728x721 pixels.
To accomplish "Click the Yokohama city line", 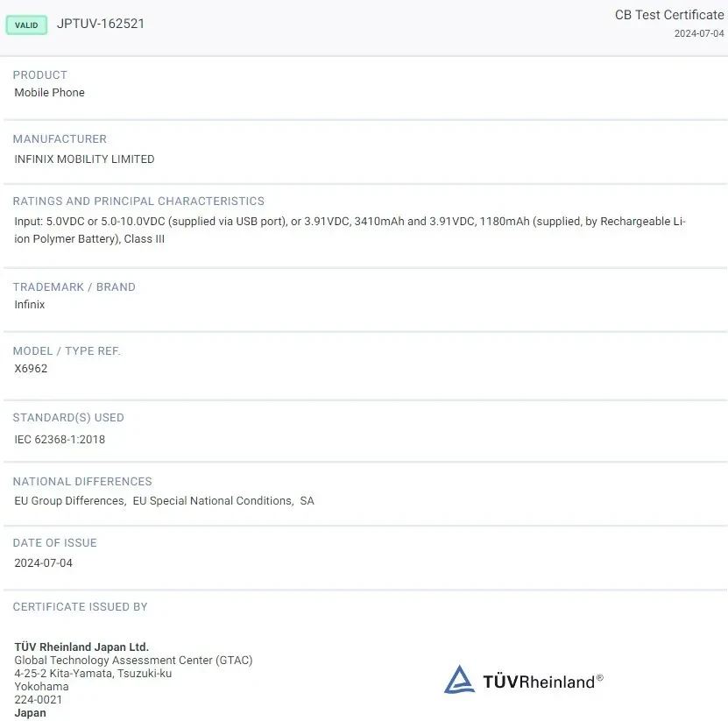I will point(42,687).
